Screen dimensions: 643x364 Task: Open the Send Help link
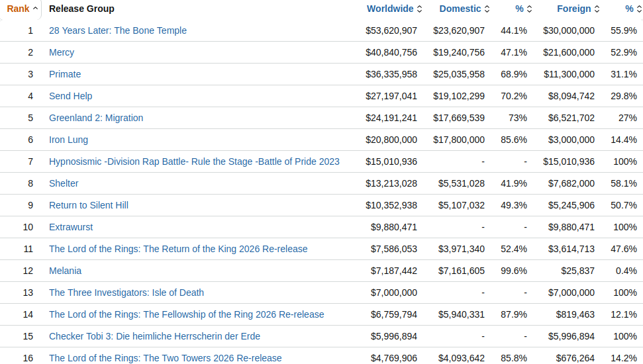coord(71,96)
